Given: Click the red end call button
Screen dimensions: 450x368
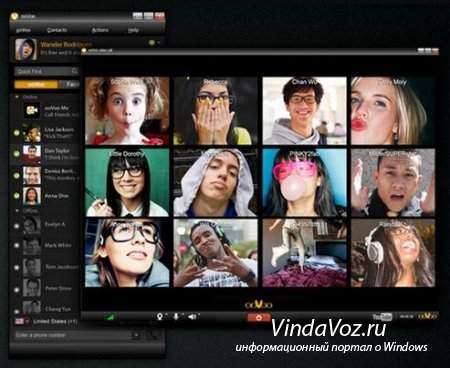Looking at the screenshot, I should pos(259,317).
